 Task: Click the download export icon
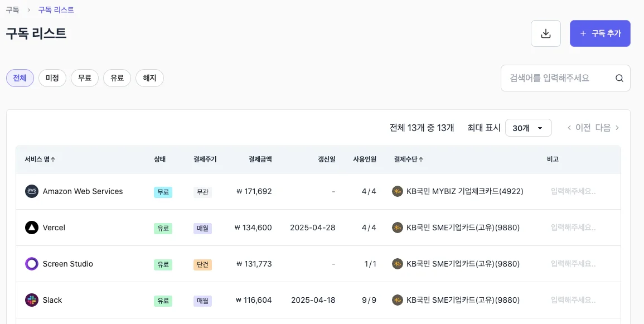[545, 33]
